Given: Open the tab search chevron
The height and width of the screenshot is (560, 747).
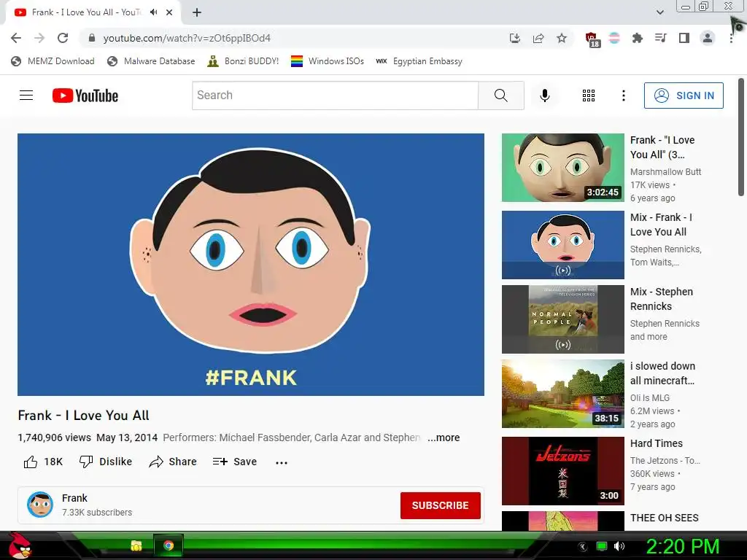Looking at the screenshot, I should (x=659, y=12).
